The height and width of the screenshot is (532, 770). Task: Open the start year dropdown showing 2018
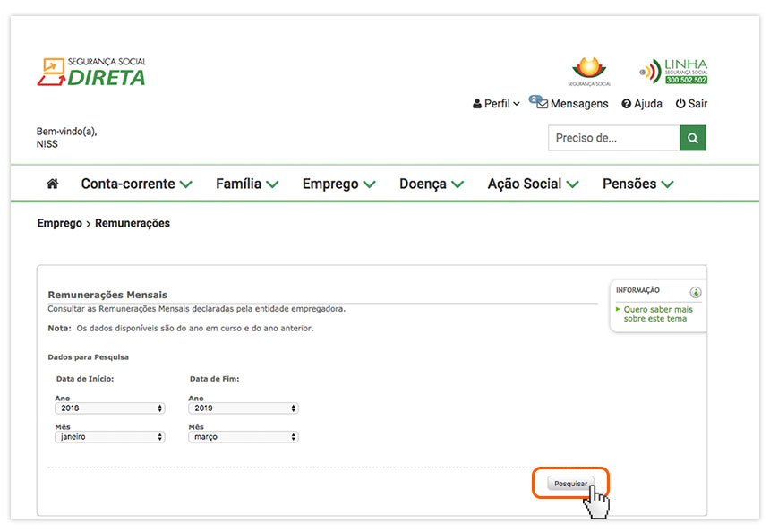pyautogui.click(x=109, y=408)
